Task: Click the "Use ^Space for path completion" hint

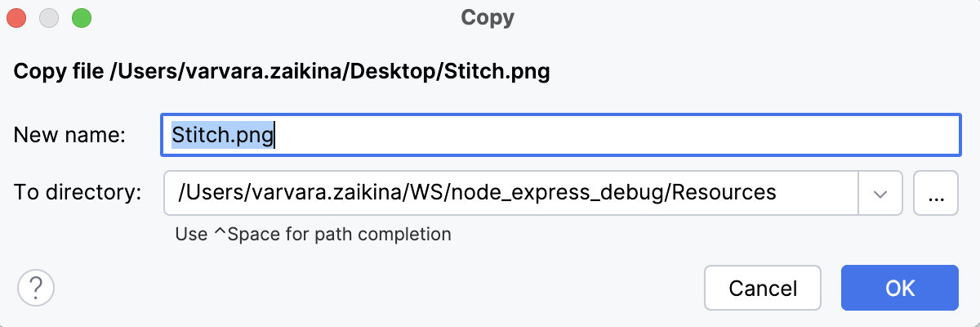Action: 313,235
